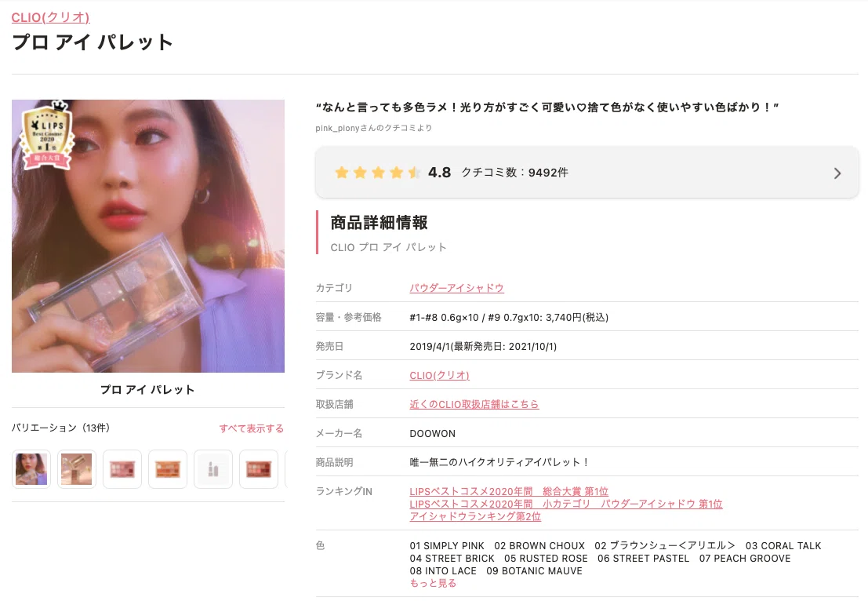Click the 07 PEACH GROOVE color name

tap(745, 559)
